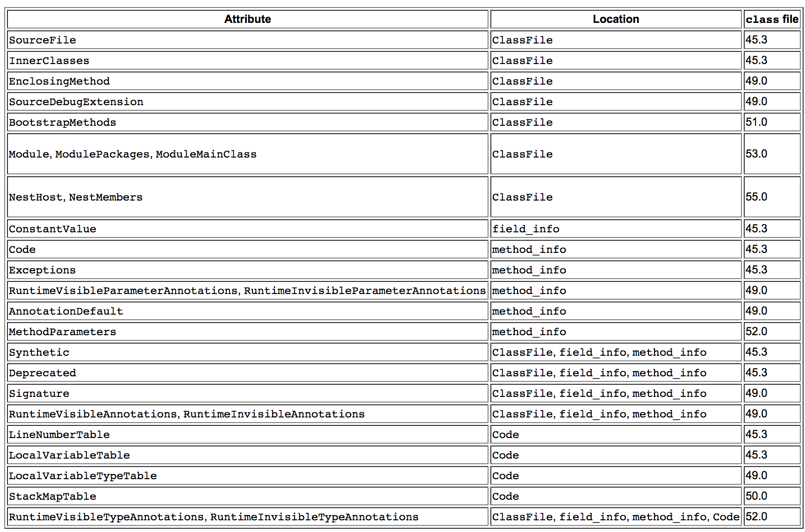Click version 45.3 in the Deprecated row
This screenshot has height=532, width=805.
pos(772,373)
